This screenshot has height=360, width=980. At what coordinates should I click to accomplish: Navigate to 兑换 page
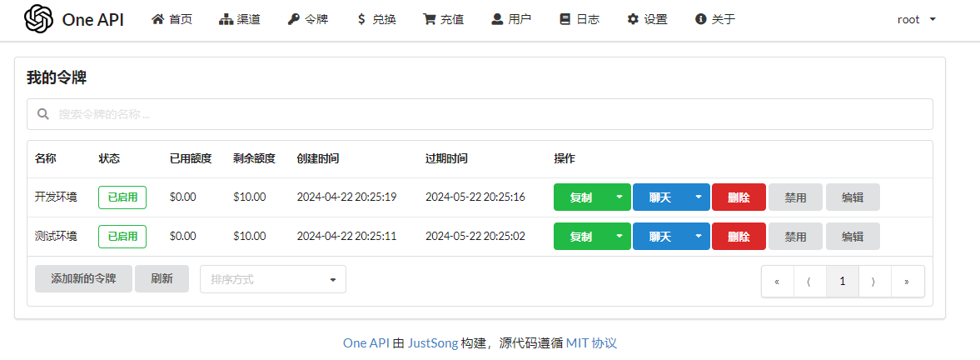tap(376, 19)
